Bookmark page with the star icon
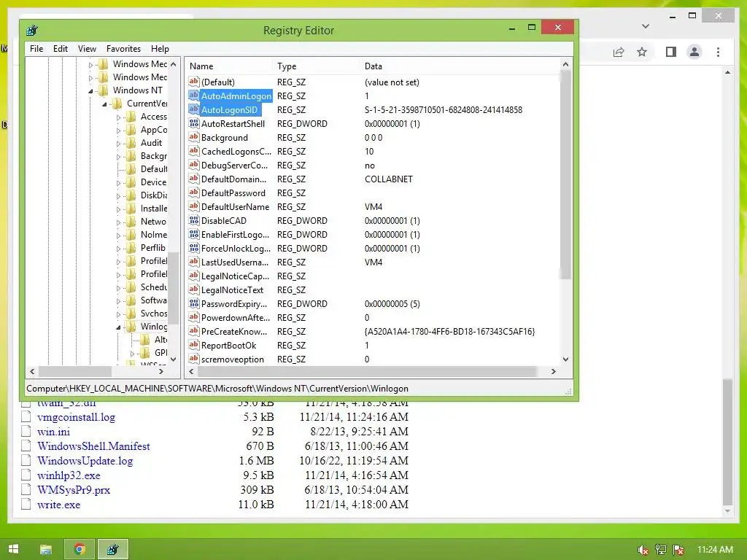Screen dimensions: 747x560 coord(642,52)
